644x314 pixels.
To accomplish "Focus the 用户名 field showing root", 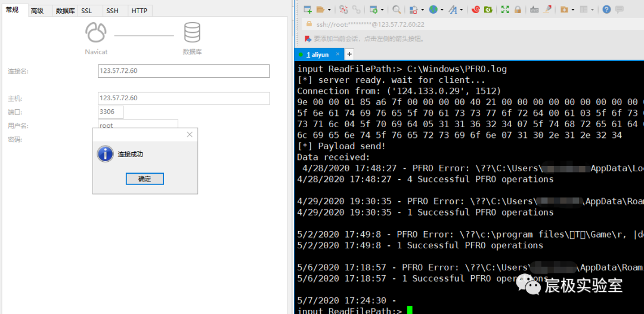I will coord(138,125).
